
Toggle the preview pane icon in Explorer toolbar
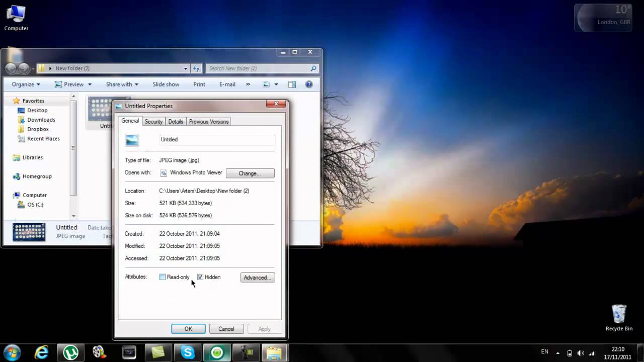pos(292,84)
